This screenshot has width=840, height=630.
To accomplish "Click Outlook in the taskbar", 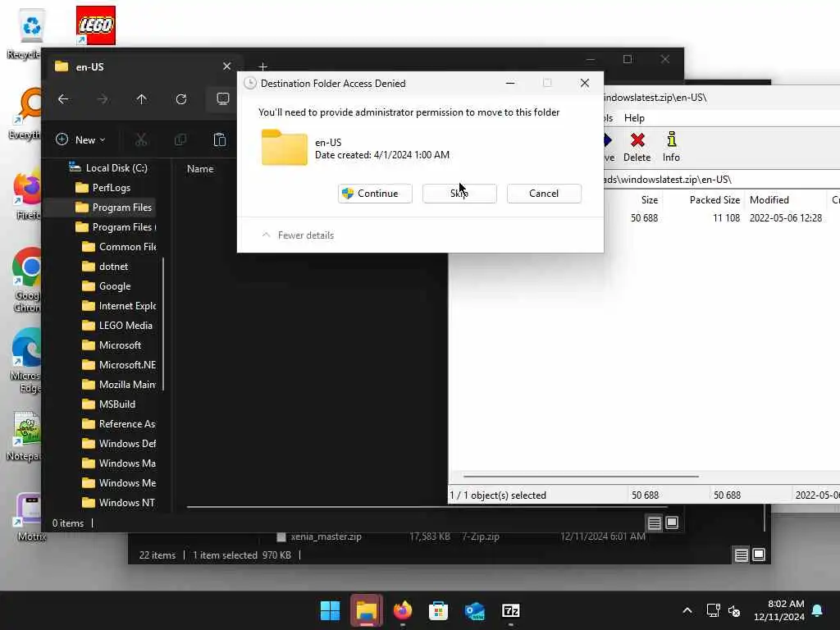I will click(475, 610).
